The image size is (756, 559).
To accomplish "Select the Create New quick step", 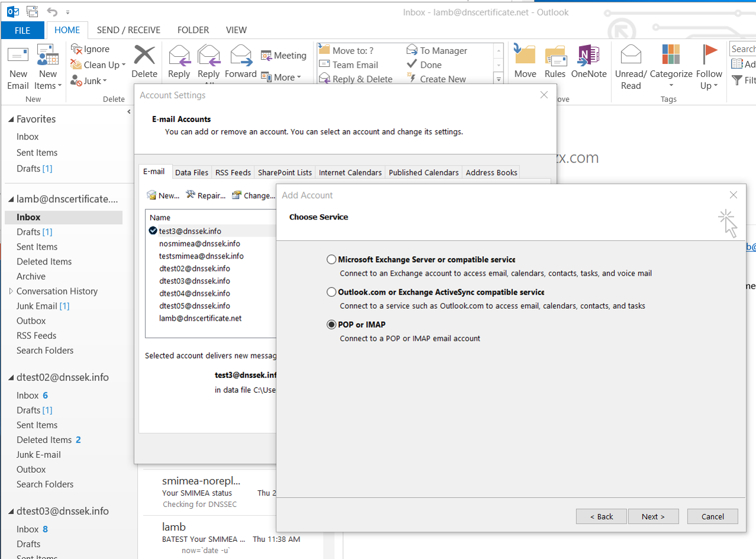I will coord(437,79).
